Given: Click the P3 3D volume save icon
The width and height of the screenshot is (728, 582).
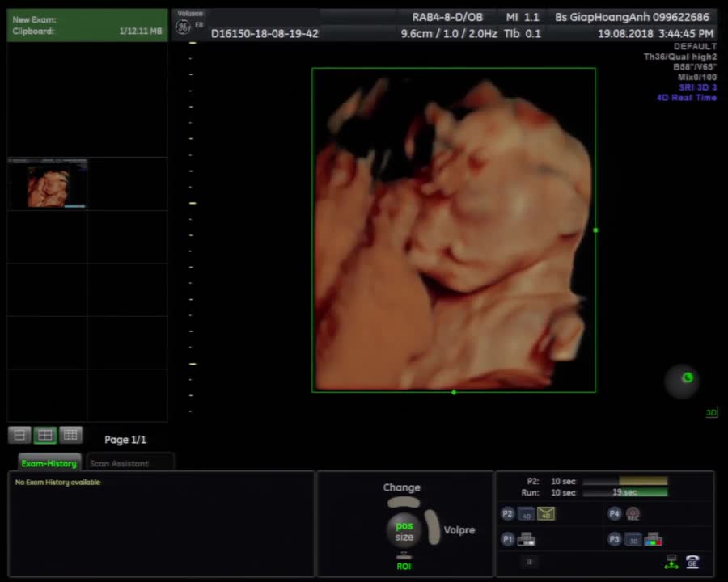Looking at the screenshot, I should pos(633,540).
